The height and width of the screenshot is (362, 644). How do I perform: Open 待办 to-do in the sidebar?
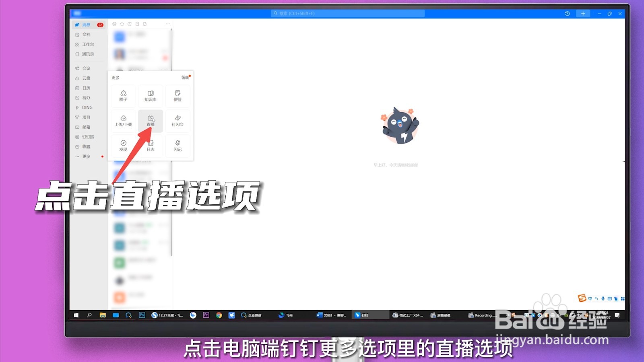pos(83,98)
